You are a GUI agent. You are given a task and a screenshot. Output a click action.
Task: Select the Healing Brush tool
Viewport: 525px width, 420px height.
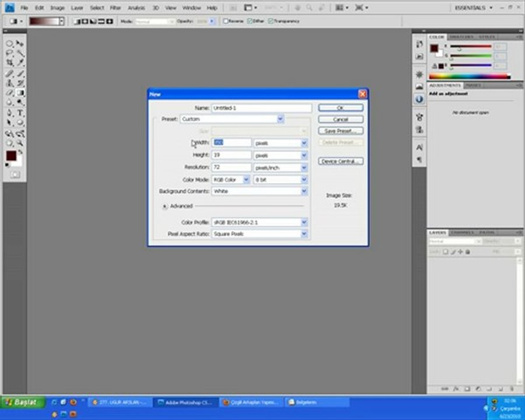point(9,73)
